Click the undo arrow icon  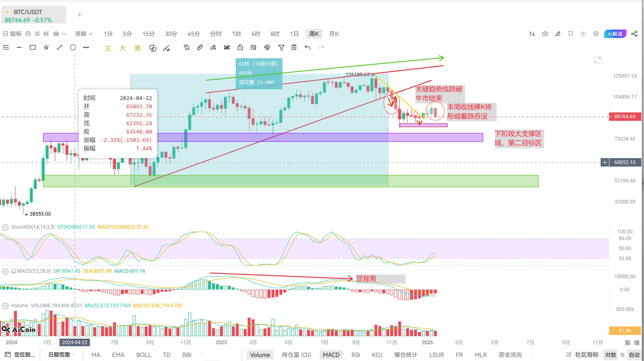308,48
